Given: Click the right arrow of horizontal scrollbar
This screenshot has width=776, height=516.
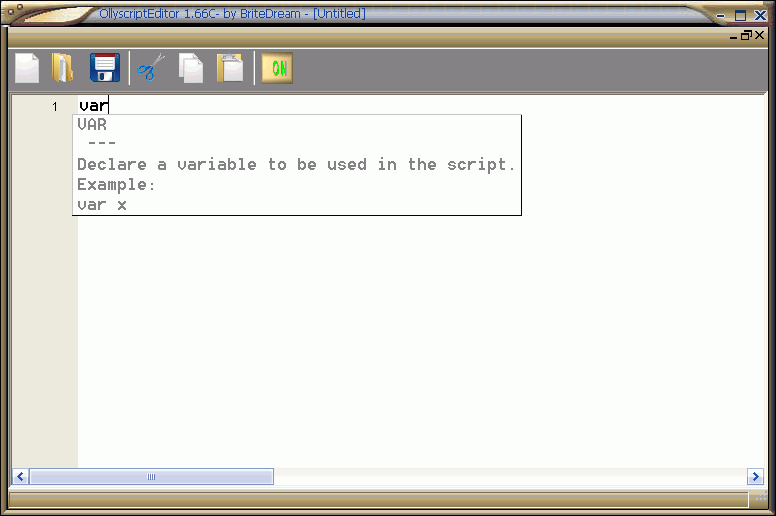Looking at the screenshot, I should [x=755, y=477].
